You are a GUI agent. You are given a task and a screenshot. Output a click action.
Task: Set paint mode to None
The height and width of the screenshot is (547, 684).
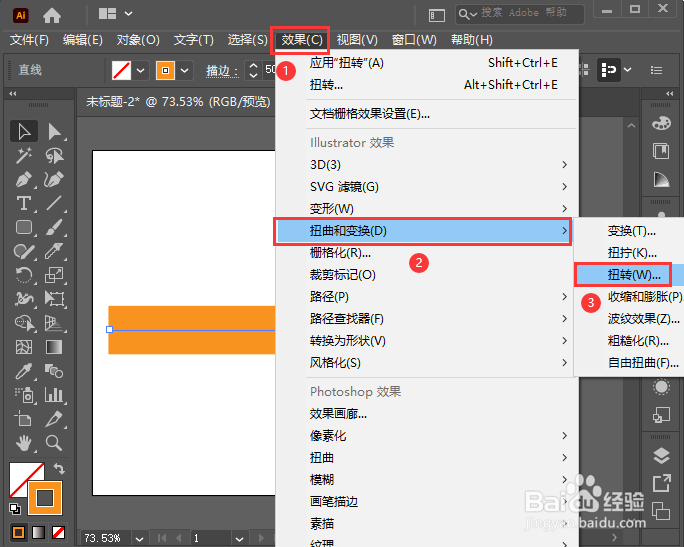point(58,533)
